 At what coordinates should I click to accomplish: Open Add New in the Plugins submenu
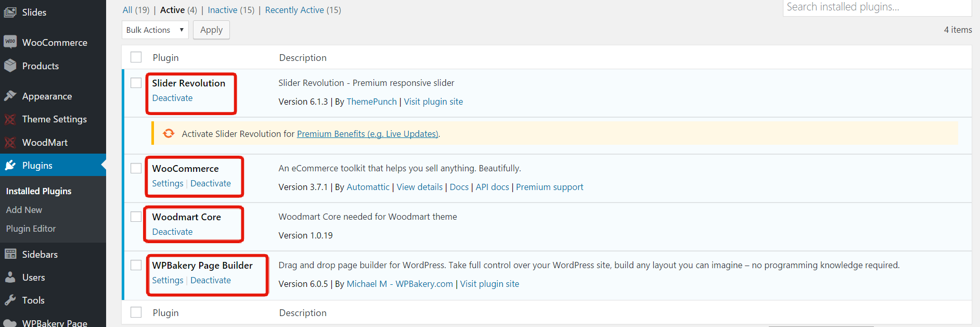coord(24,210)
